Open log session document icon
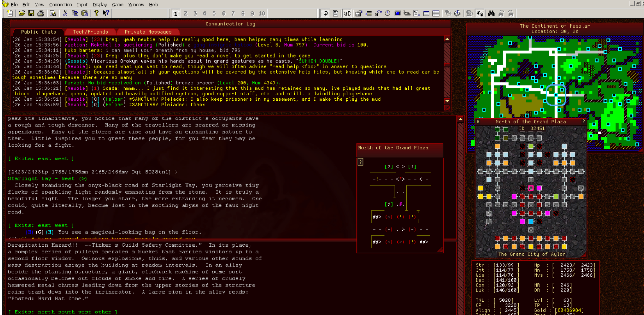The image size is (644, 315). (335, 13)
